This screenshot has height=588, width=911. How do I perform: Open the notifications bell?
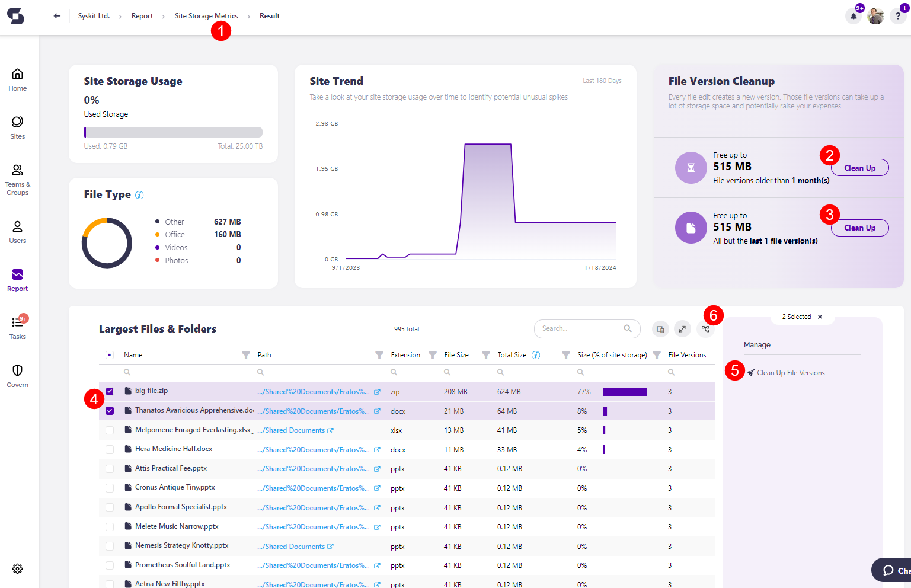tap(852, 16)
